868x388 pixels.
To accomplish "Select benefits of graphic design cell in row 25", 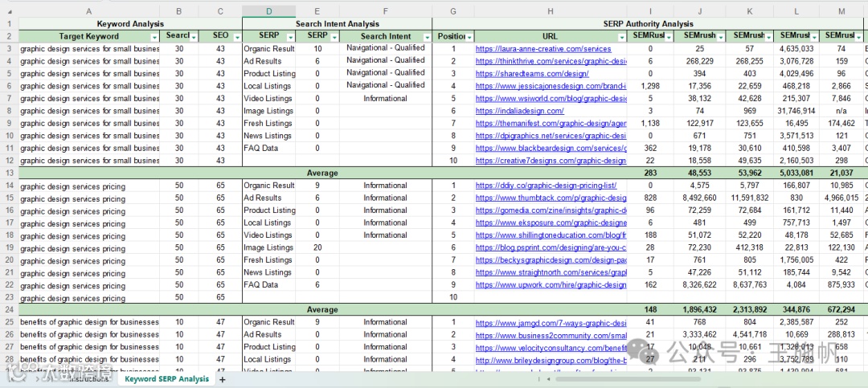I will coord(89,322).
